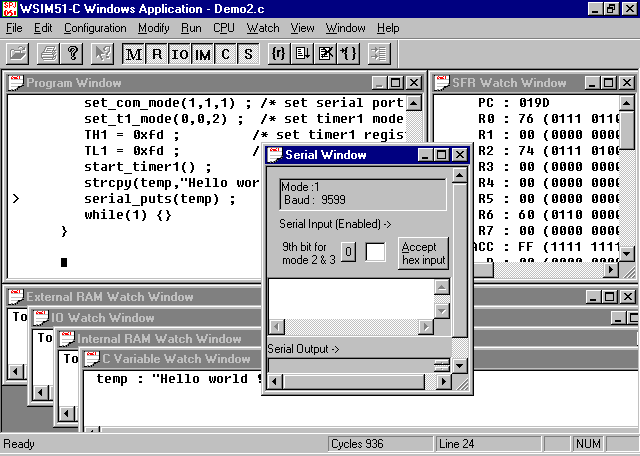This screenshot has height=456, width=640.
Task: Open the View menu
Action: pyautogui.click(x=302, y=28)
